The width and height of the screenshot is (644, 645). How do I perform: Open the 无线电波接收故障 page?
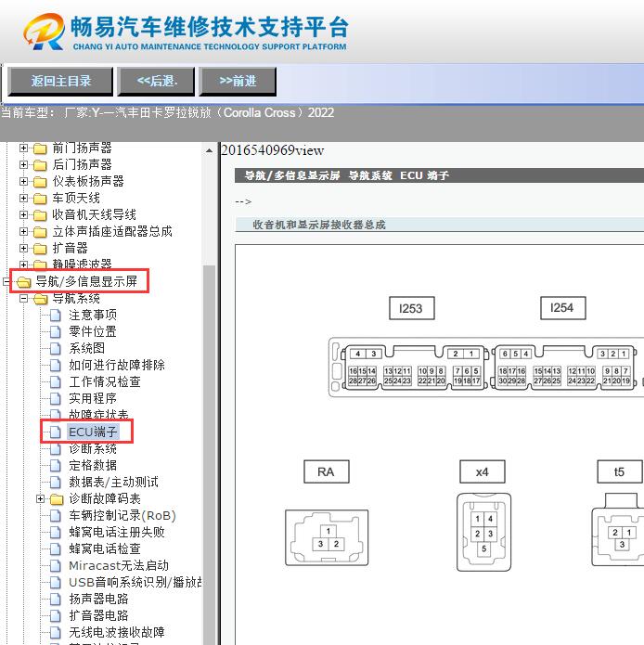(x=117, y=633)
